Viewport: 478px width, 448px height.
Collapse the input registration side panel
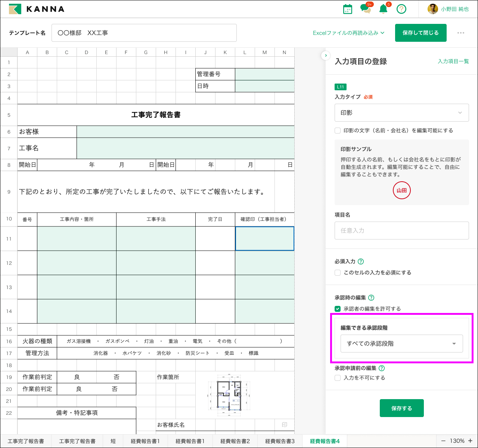pos(326,56)
